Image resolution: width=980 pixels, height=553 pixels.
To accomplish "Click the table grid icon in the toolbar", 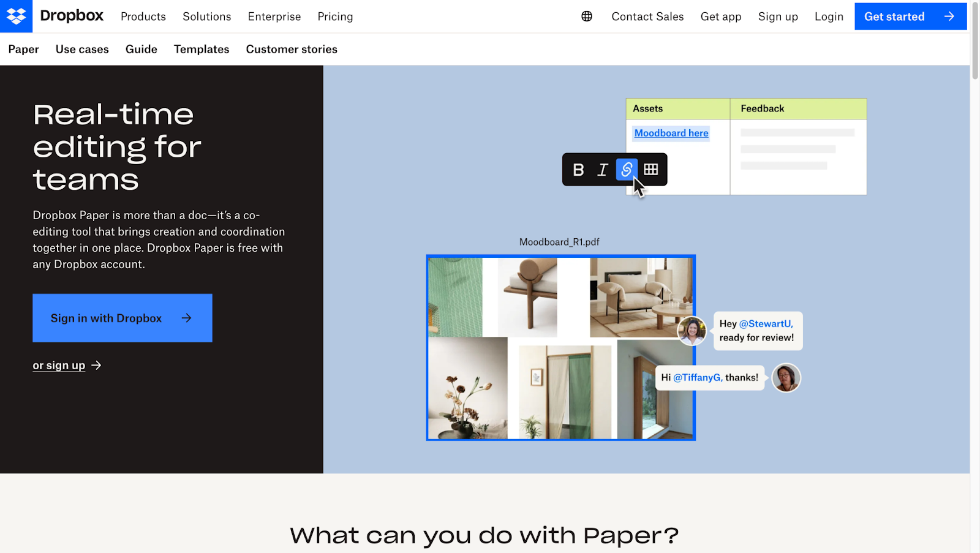I will click(x=651, y=170).
